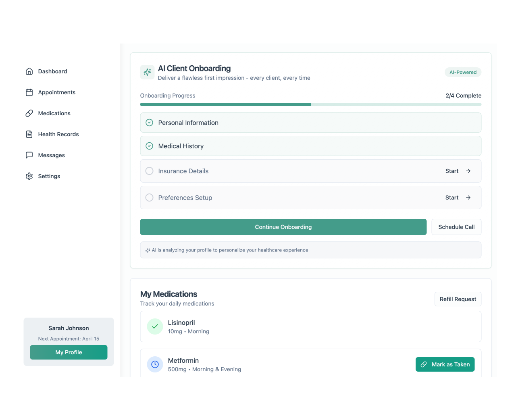Click the Continue Onboarding button
Screen dimensions: 516x420
pos(283,227)
